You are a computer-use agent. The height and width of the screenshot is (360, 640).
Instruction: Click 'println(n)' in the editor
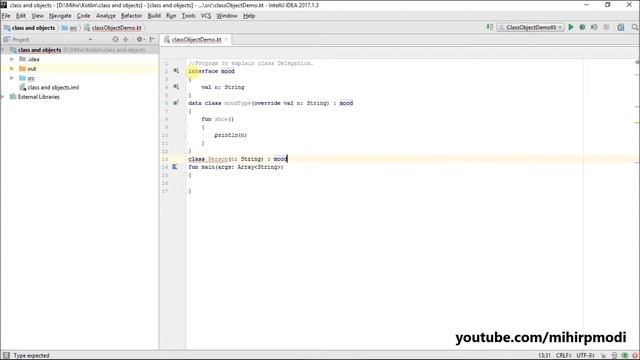tap(231, 135)
